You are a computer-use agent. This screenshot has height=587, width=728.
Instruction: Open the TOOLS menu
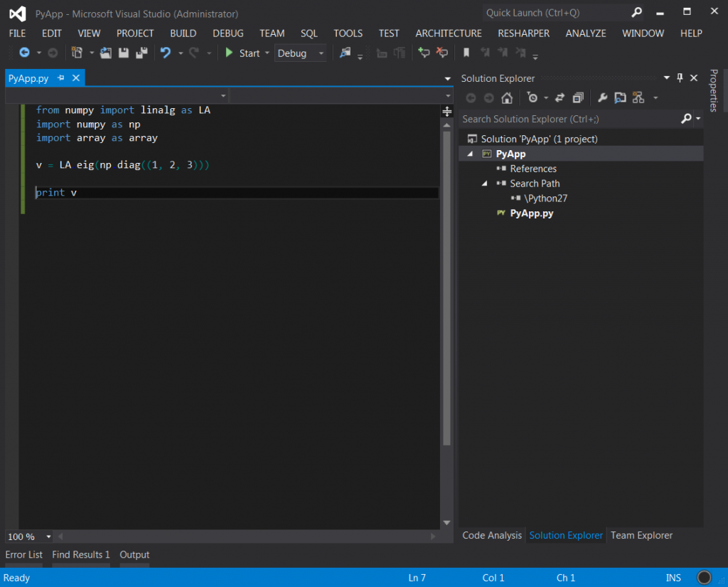(348, 33)
